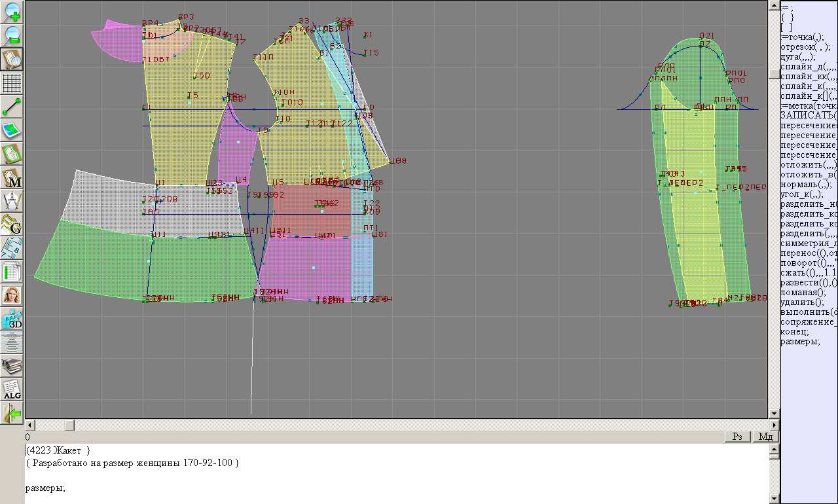Viewport: 838px width, 504px height.
Task: Select the line segment tool icon
Action: tap(12, 107)
